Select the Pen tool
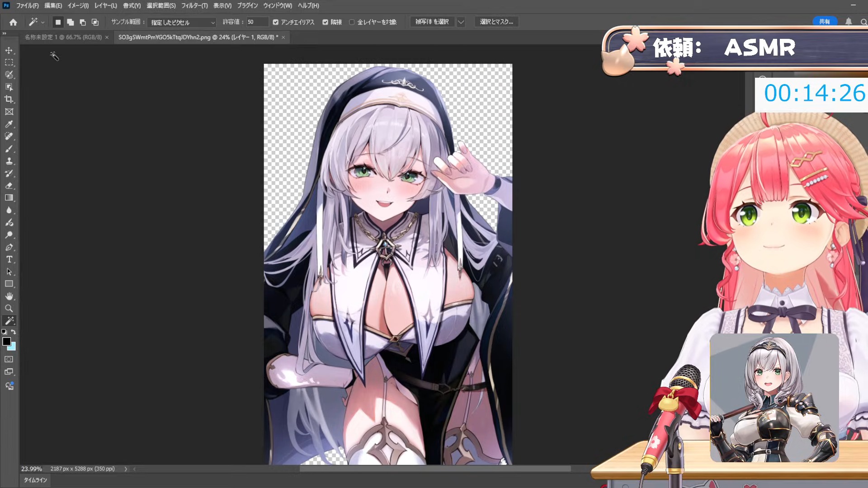Viewport: 868px width, 488px height. coord(9,247)
